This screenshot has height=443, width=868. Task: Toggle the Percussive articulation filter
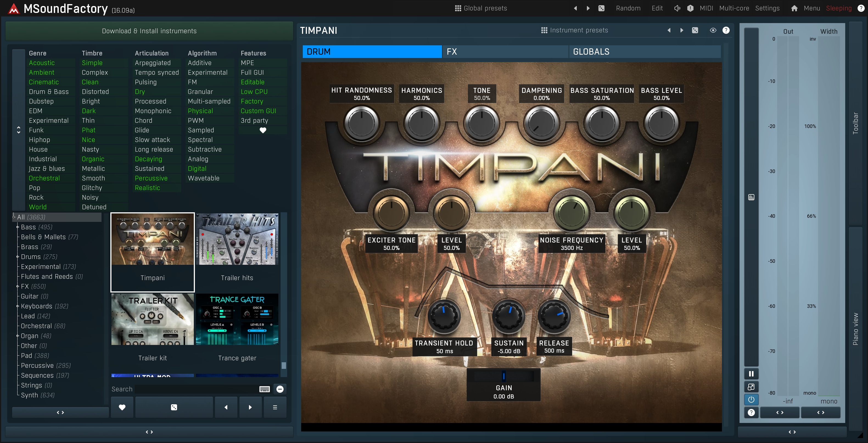point(151,178)
